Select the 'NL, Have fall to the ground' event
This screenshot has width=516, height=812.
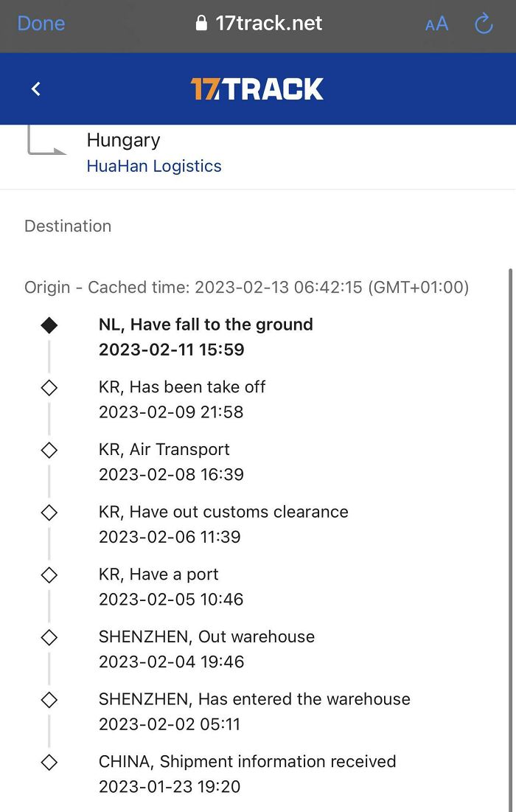[x=206, y=325]
